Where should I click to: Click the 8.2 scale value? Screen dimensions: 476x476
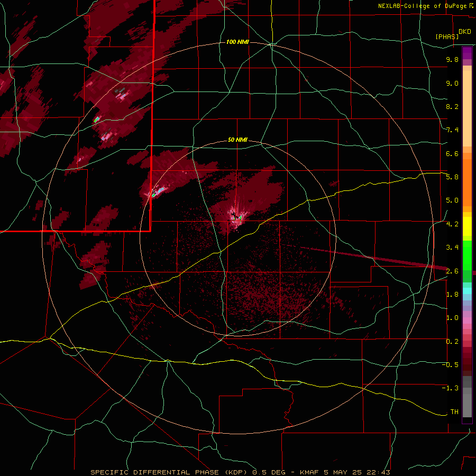click(x=452, y=106)
